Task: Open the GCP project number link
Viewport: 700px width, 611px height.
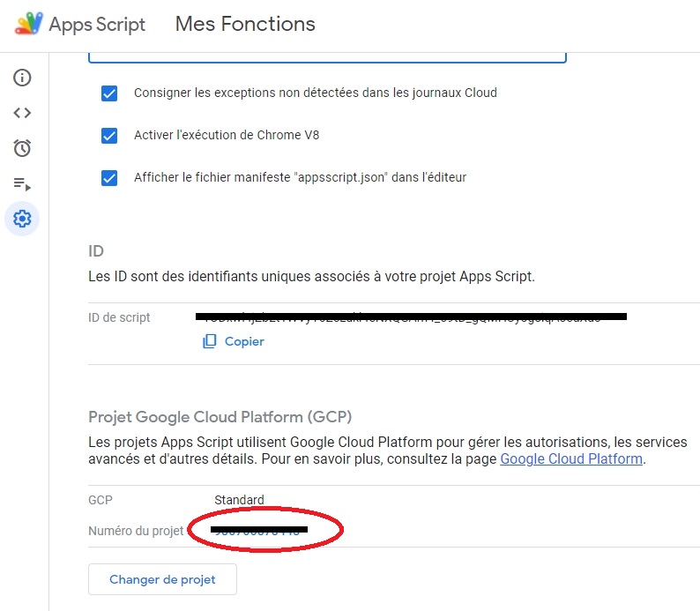Action: (x=259, y=530)
